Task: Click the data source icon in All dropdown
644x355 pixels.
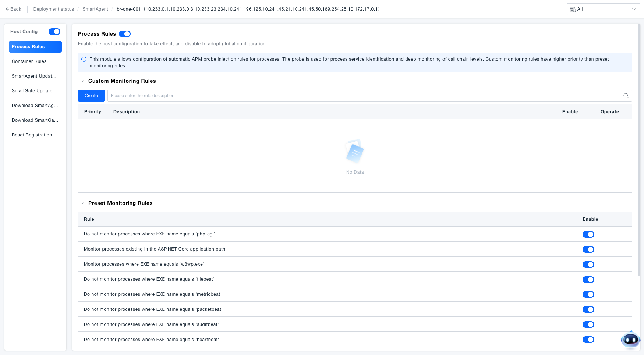Action: click(x=573, y=9)
